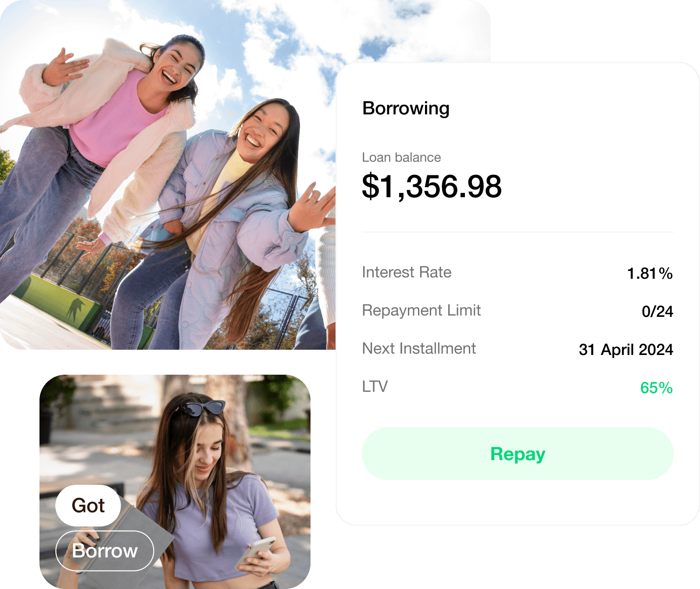The width and height of the screenshot is (700, 589).
Task: Click the green Repay button
Action: tap(518, 454)
